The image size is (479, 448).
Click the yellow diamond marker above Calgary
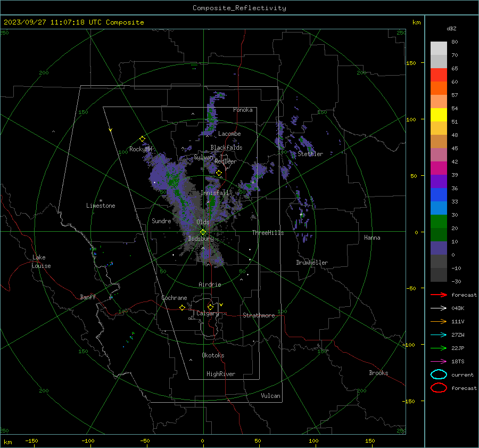pyautogui.click(x=210, y=307)
